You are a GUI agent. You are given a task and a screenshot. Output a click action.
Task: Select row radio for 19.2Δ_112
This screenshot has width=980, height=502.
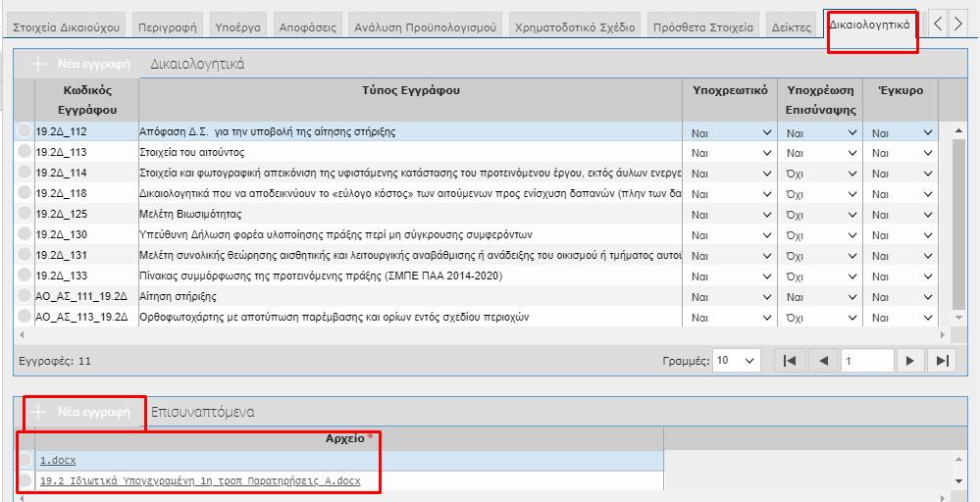point(24,131)
